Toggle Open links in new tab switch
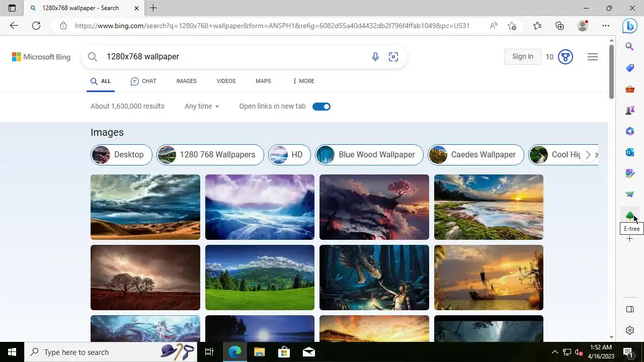Screen dimensions: 644x362 coord(321,107)
